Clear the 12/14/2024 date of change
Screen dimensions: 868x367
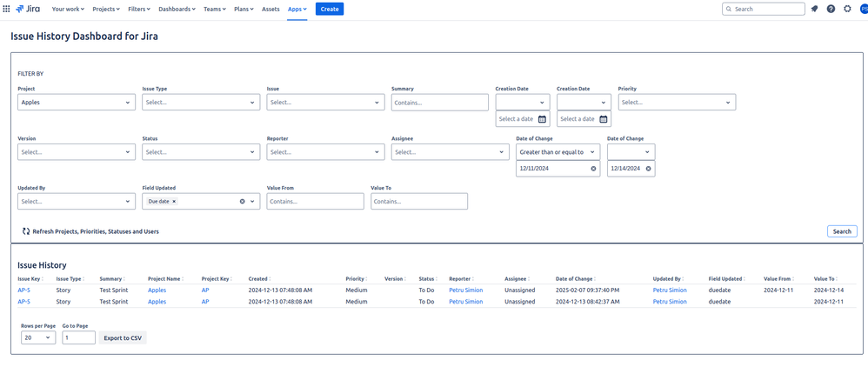point(648,169)
